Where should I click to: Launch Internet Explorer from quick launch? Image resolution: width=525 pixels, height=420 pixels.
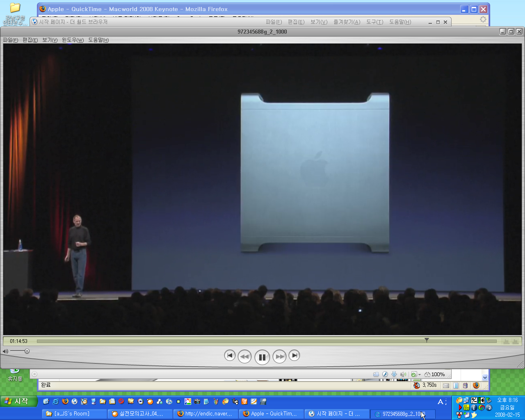pos(55,402)
